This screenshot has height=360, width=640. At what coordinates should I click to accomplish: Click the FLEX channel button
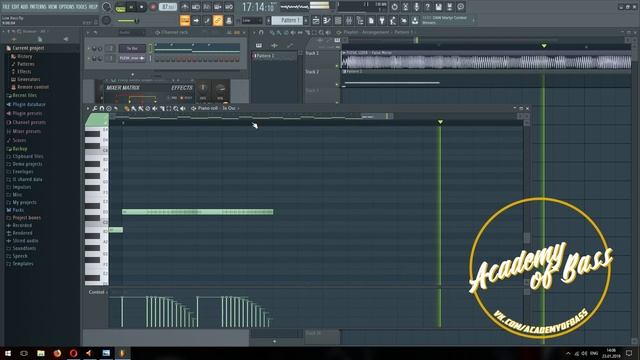pos(132,59)
